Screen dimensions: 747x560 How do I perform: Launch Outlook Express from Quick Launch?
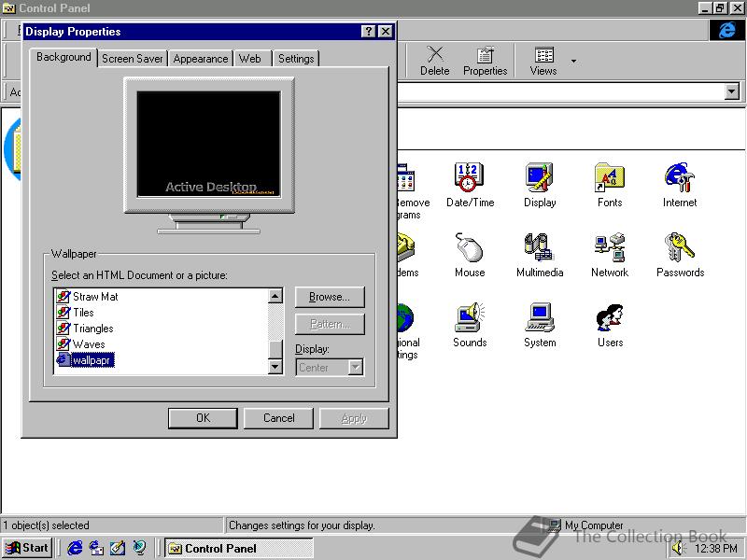pyautogui.click(x=96, y=548)
